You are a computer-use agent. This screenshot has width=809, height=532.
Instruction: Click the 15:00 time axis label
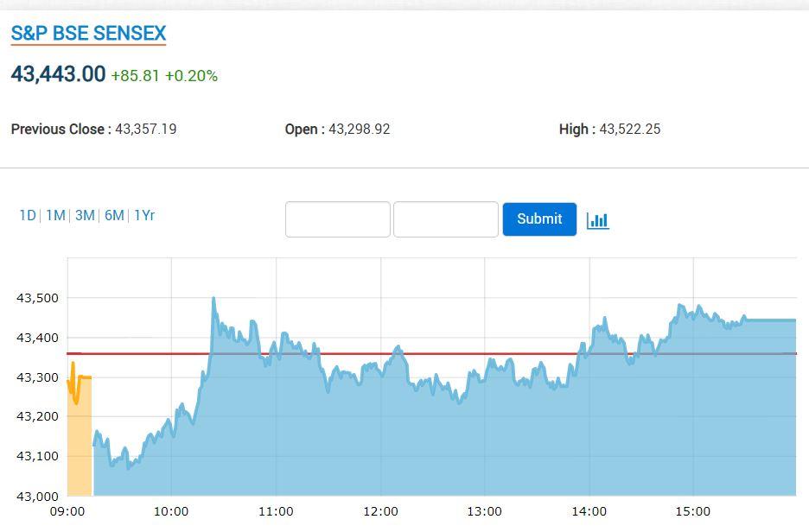click(x=693, y=511)
